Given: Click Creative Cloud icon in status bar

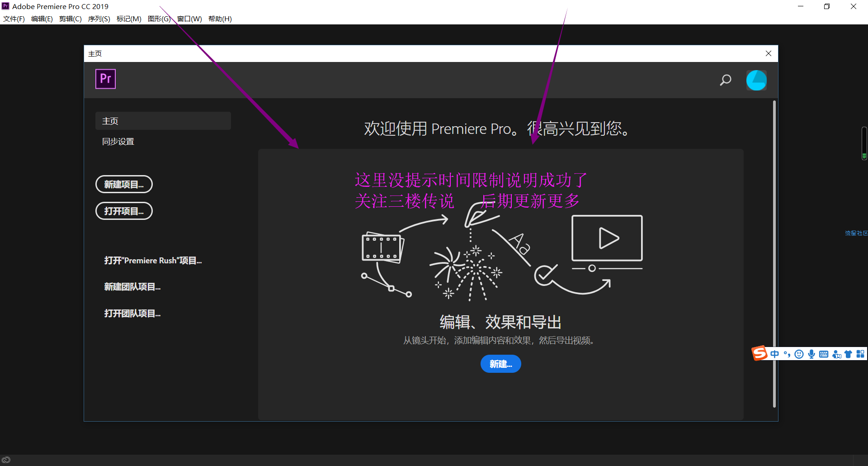Looking at the screenshot, I should (x=6, y=460).
